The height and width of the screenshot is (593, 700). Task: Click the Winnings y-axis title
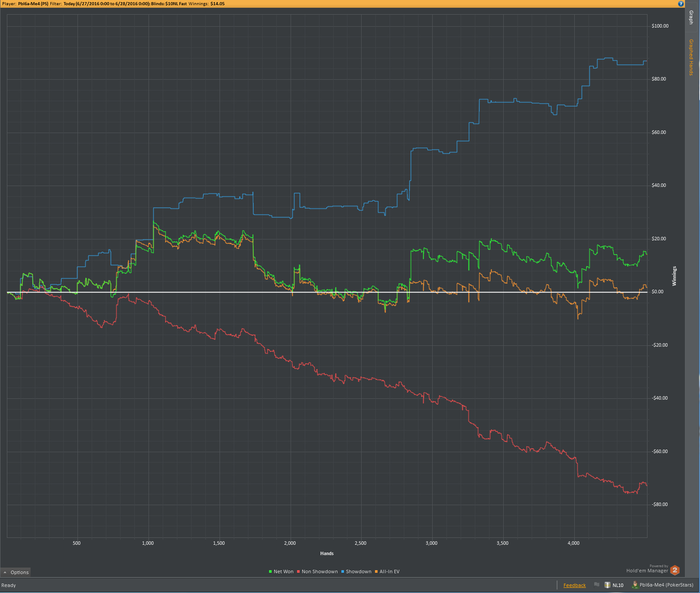pos(675,276)
